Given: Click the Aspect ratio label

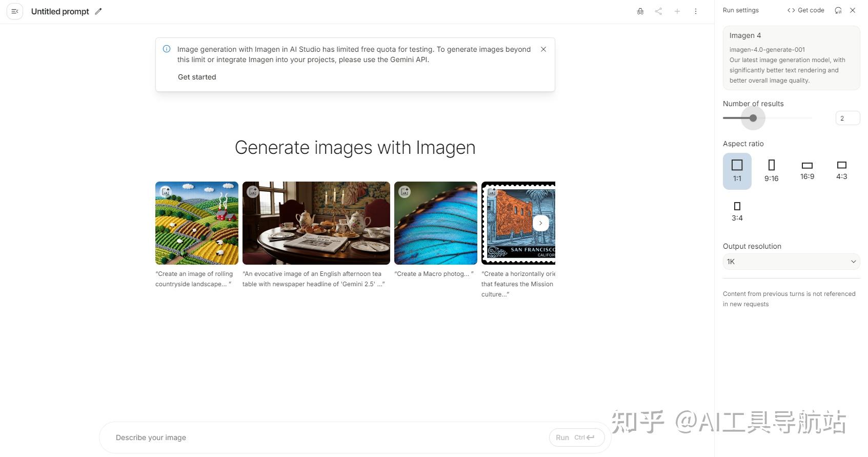Looking at the screenshot, I should 743,144.
